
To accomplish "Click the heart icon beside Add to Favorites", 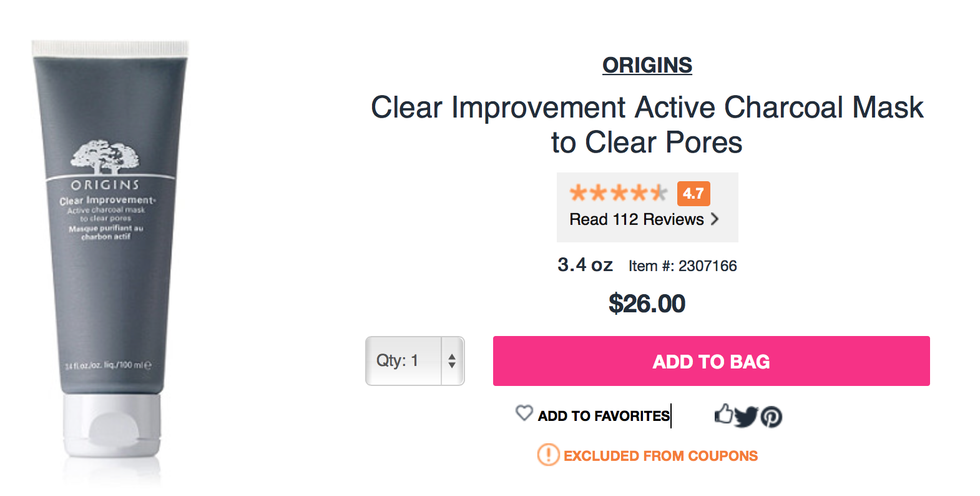I will [x=524, y=413].
